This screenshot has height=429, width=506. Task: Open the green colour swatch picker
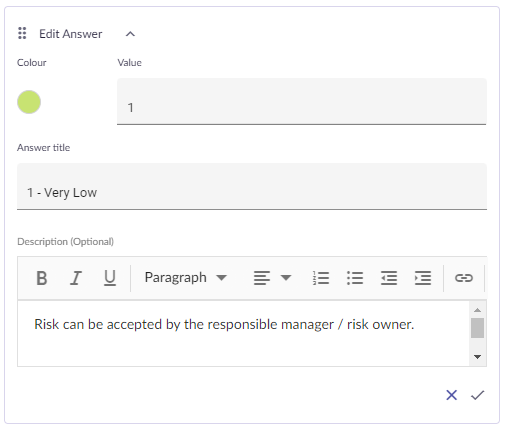click(29, 102)
